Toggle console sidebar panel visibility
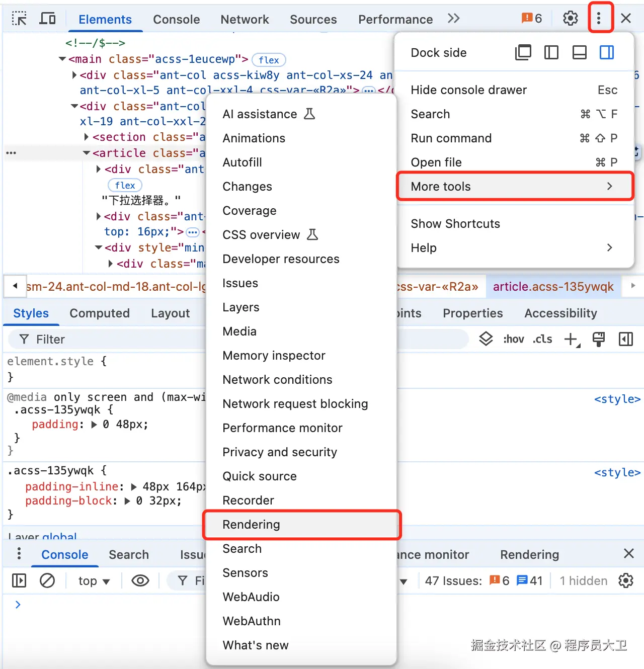 [19, 580]
